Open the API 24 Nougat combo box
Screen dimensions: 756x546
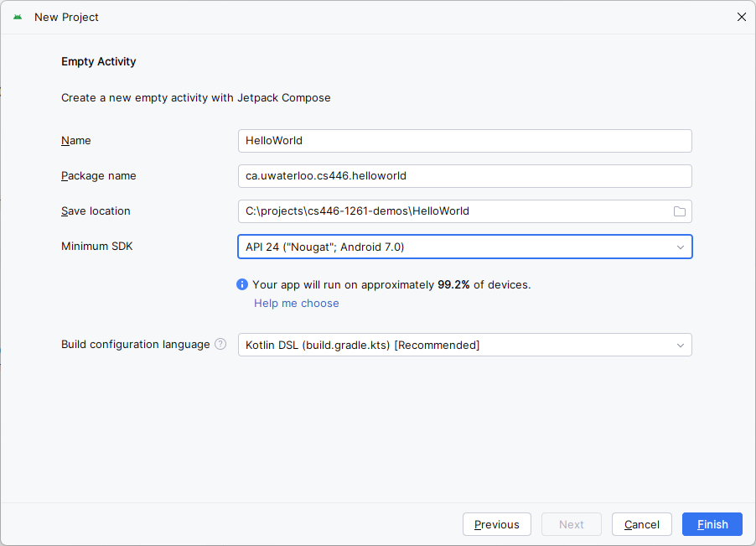[453, 247]
